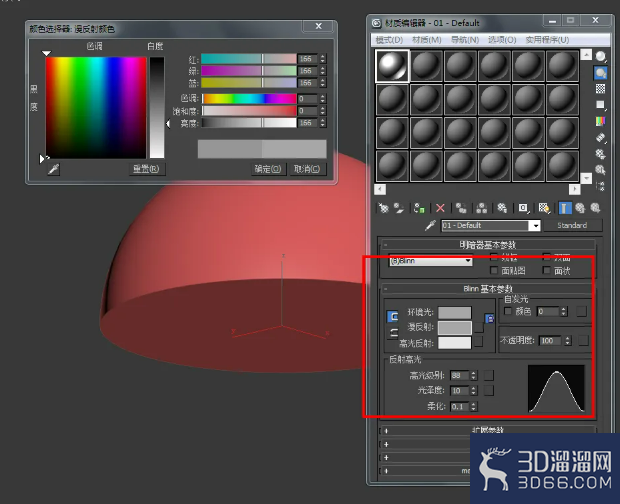
Task: Toggle Show Shaded Material in Viewport icon
Action: (x=544, y=208)
